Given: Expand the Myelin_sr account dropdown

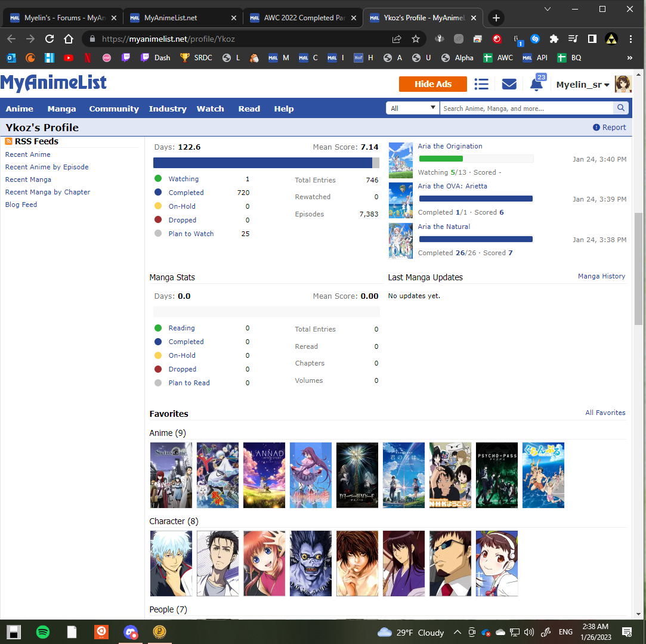Looking at the screenshot, I should 583,85.
